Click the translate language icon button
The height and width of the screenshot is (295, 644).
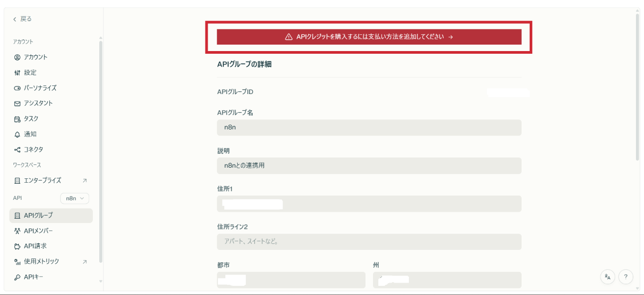coord(608,277)
